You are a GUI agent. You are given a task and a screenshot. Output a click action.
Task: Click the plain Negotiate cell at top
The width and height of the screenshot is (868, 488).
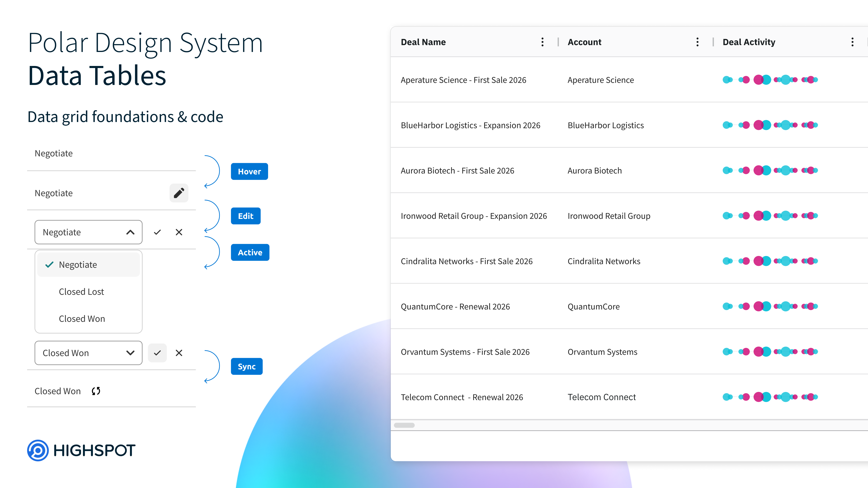pyautogui.click(x=111, y=154)
